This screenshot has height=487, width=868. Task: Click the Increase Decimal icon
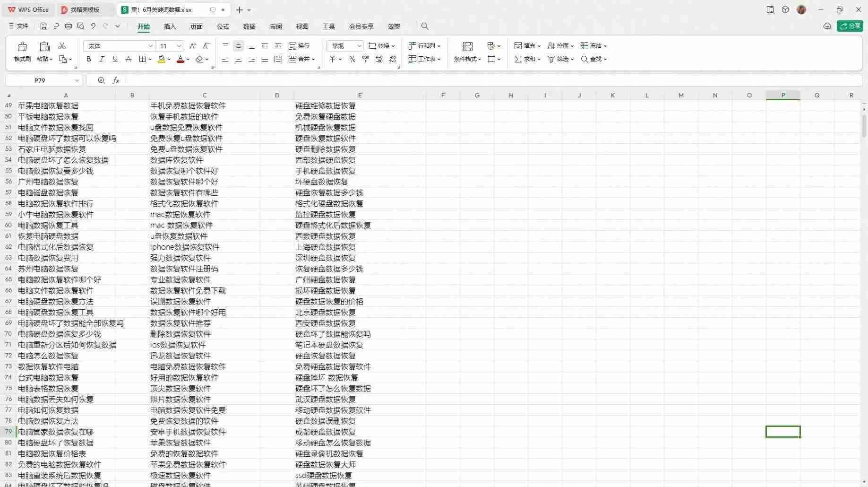coord(379,59)
